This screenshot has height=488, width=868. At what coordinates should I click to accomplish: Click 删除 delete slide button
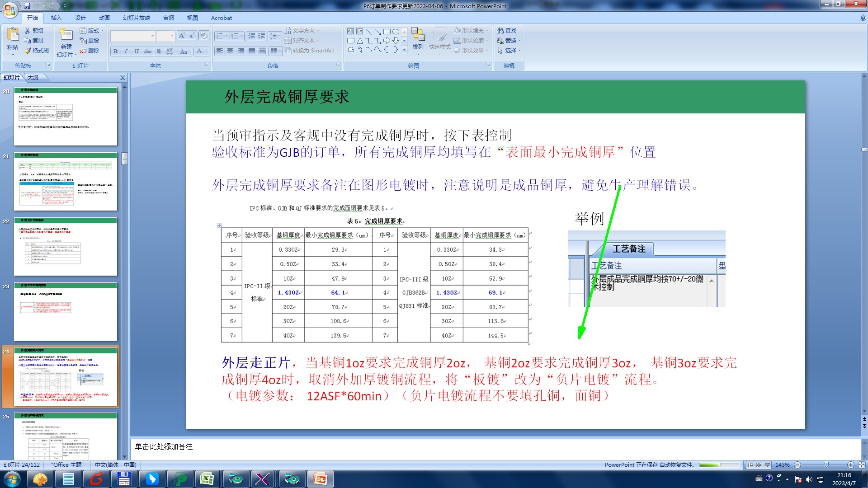click(x=90, y=51)
